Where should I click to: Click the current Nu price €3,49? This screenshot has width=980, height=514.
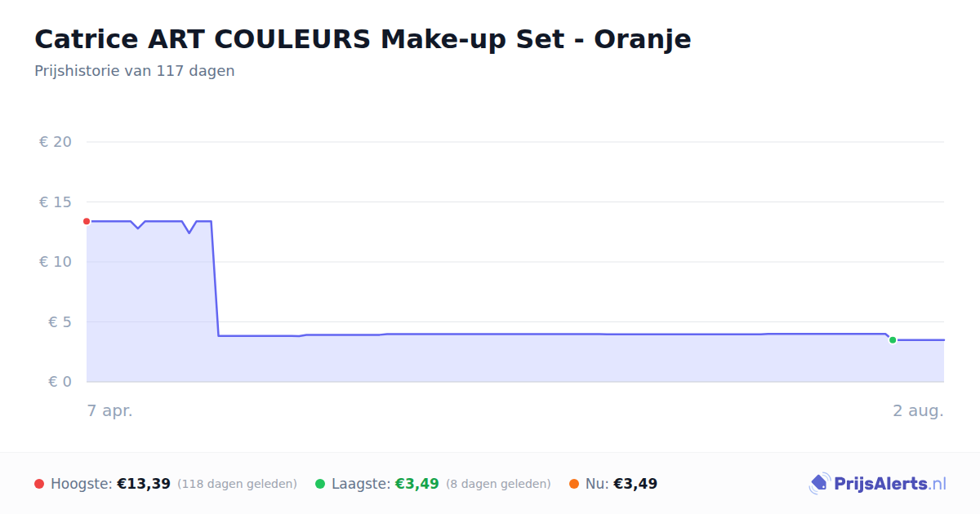pyautogui.click(x=635, y=484)
